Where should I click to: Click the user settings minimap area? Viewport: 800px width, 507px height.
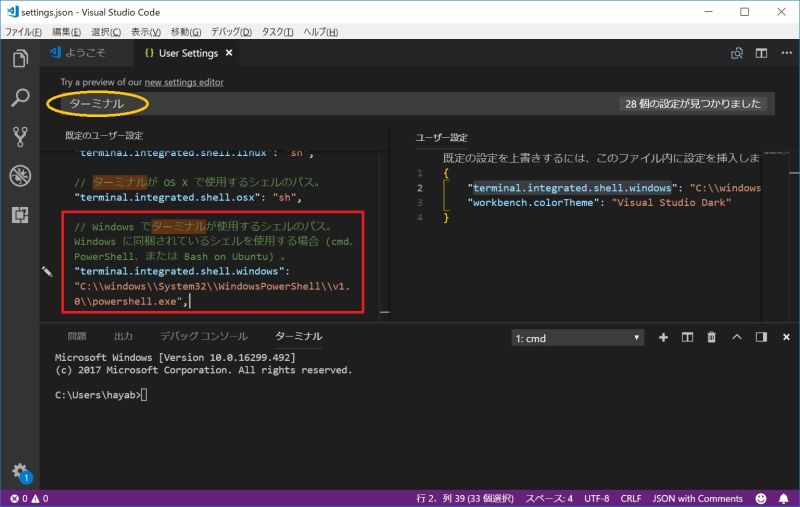[x=776, y=235]
